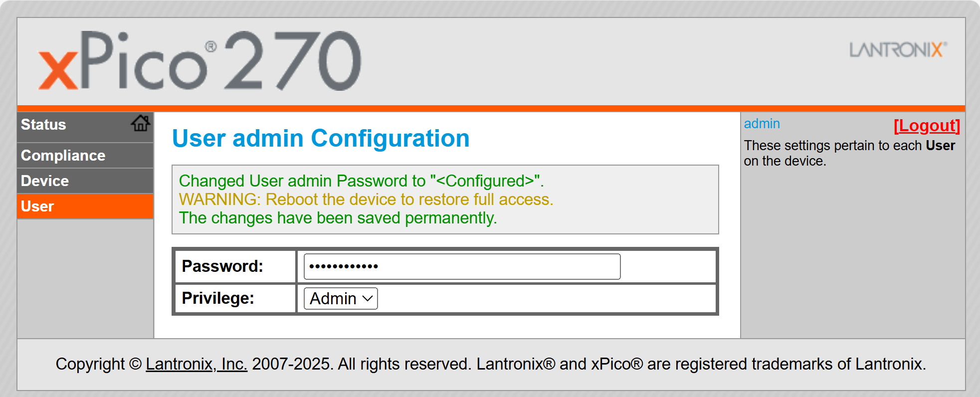
Task: Click the reboot warning message
Action: (x=367, y=199)
